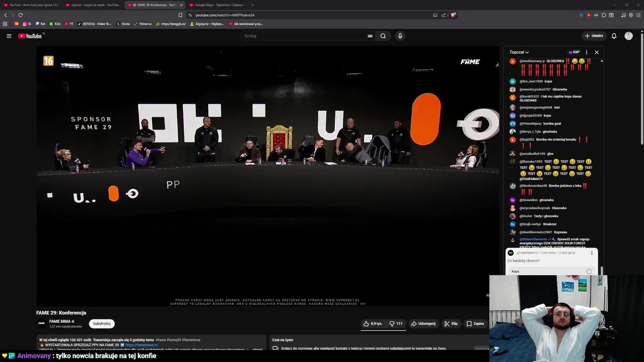Click the VPN shield toolbar icon
The width and height of the screenshot is (644, 362).
[x=631, y=15]
